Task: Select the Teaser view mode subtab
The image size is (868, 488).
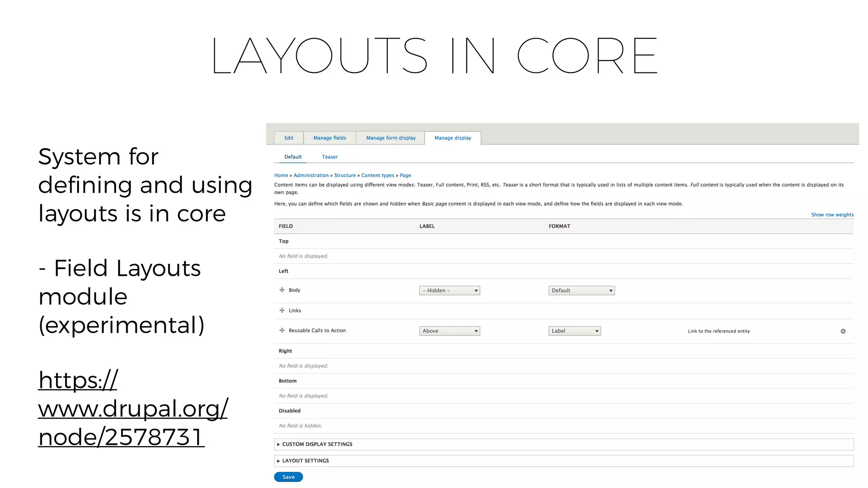Action: (330, 157)
